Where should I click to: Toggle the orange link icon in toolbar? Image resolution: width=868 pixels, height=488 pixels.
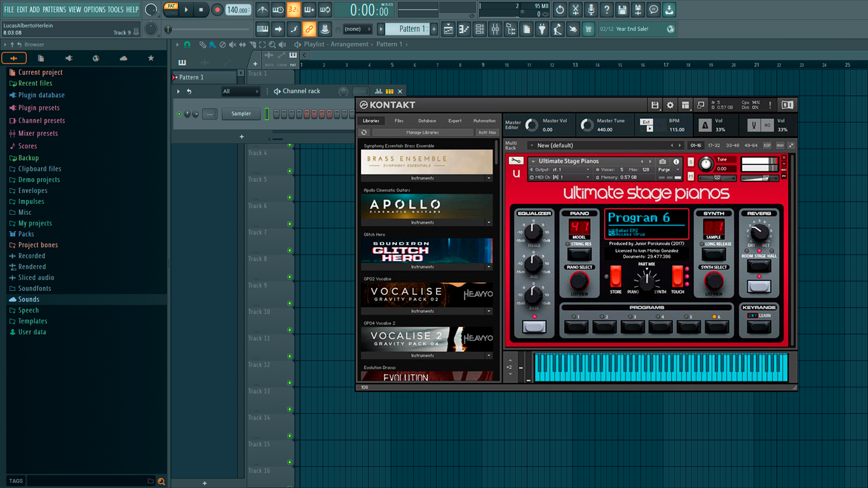(x=309, y=29)
